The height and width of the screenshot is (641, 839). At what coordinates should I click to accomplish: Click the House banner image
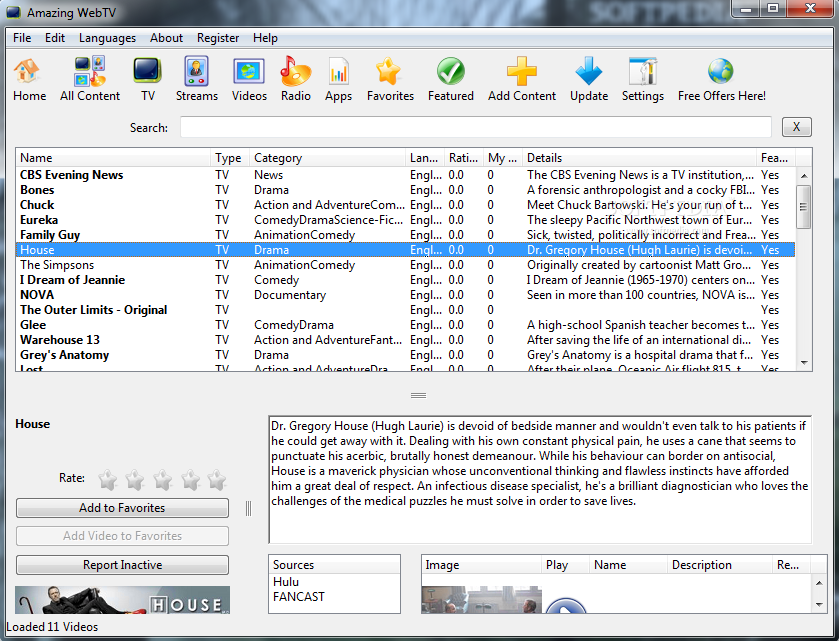pyautogui.click(x=123, y=600)
